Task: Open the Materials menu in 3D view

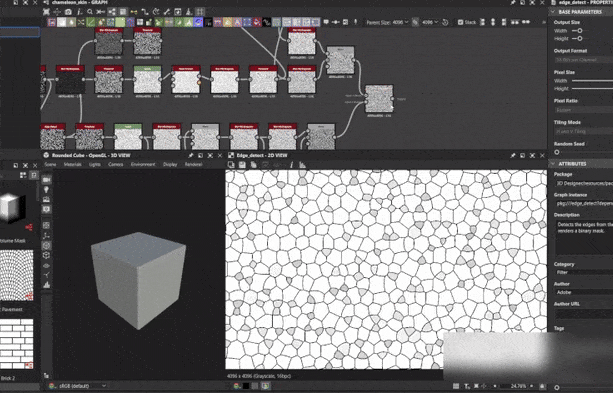Action: tap(73, 165)
